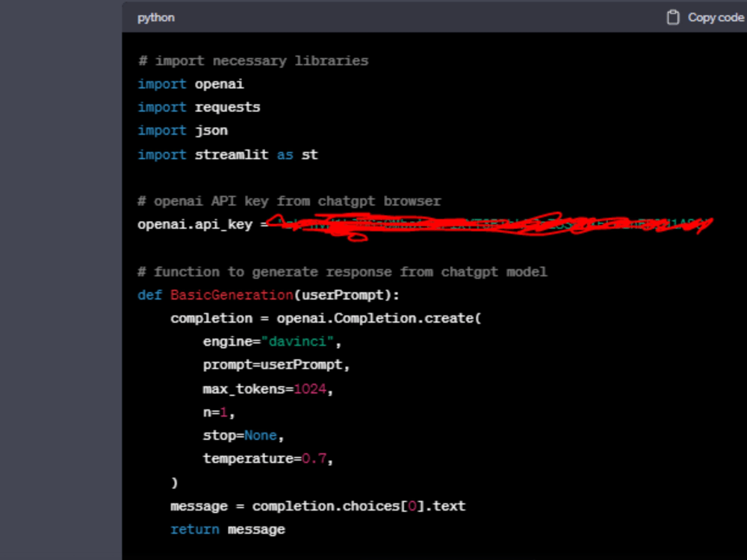The width and height of the screenshot is (747, 560).
Task: Click the comment '# import necessary libraries'
Action: tap(253, 61)
